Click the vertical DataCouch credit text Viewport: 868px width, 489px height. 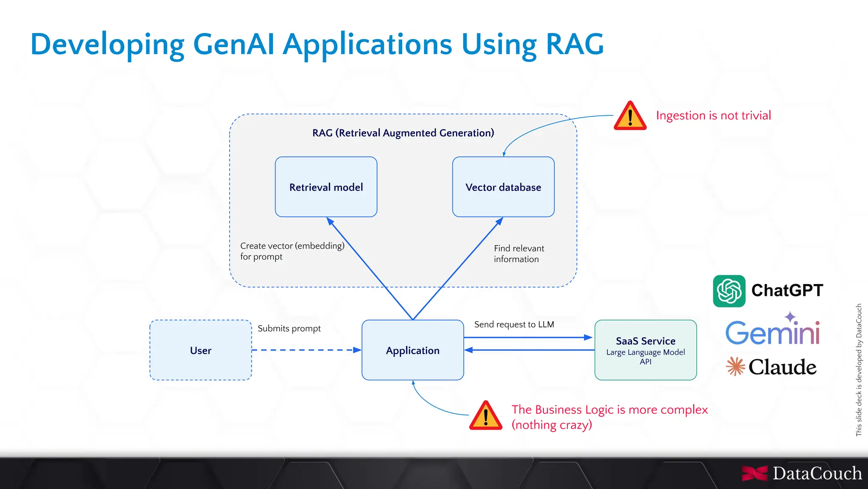click(x=859, y=370)
